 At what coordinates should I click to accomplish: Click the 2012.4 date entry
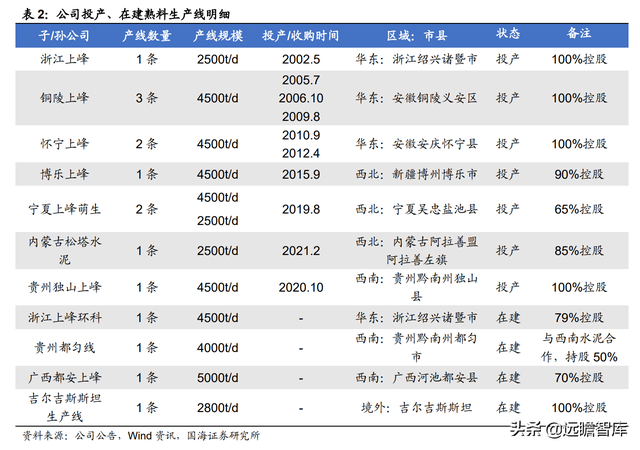(x=301, y=154)
